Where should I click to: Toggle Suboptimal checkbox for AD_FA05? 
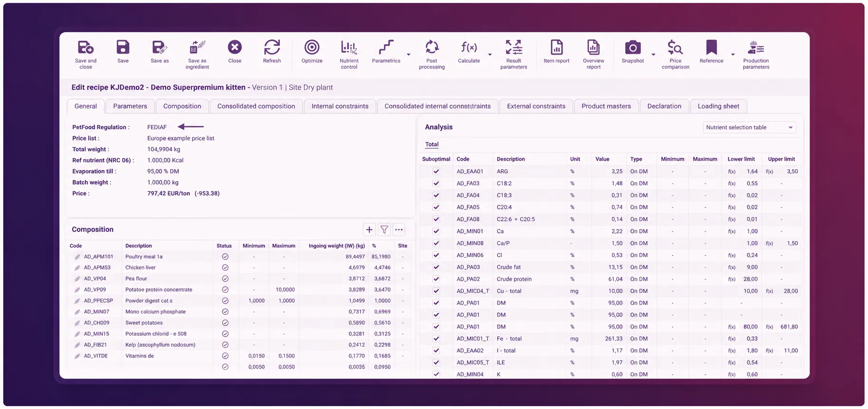(436, 207)
